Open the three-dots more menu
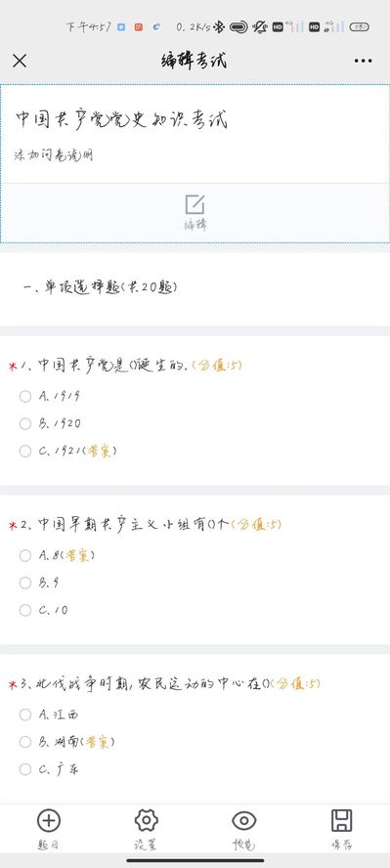Image resolution: width=390 pixels, height=868 pixels. tap(363, 61)
